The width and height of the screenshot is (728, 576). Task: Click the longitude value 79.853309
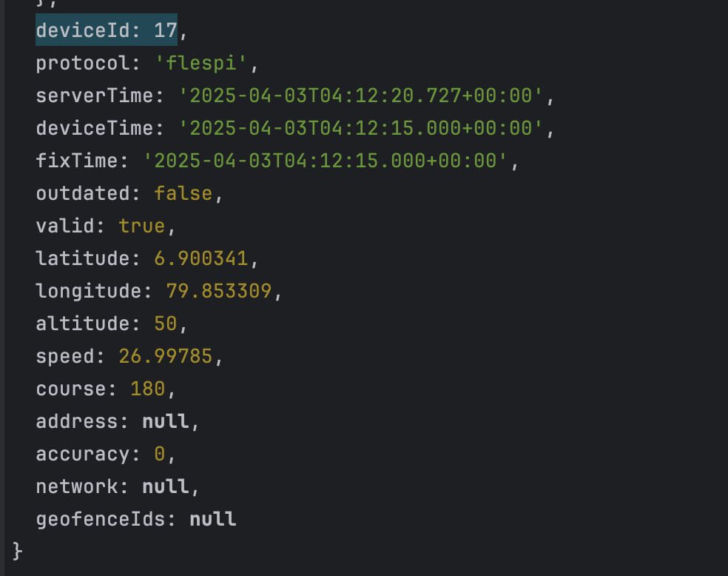tap(219, 291)
